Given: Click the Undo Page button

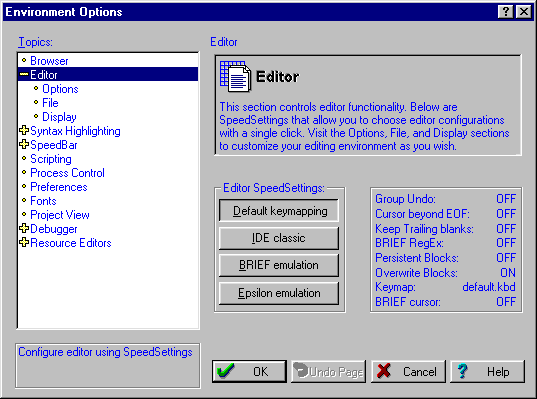Looking at the screenshot, I should point(328,371).
